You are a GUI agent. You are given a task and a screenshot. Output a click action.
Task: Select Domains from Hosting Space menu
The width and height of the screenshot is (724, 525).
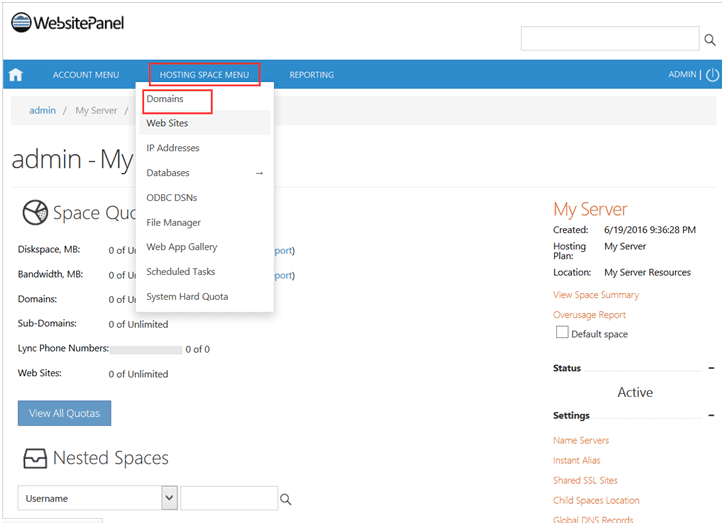(165, 99)
